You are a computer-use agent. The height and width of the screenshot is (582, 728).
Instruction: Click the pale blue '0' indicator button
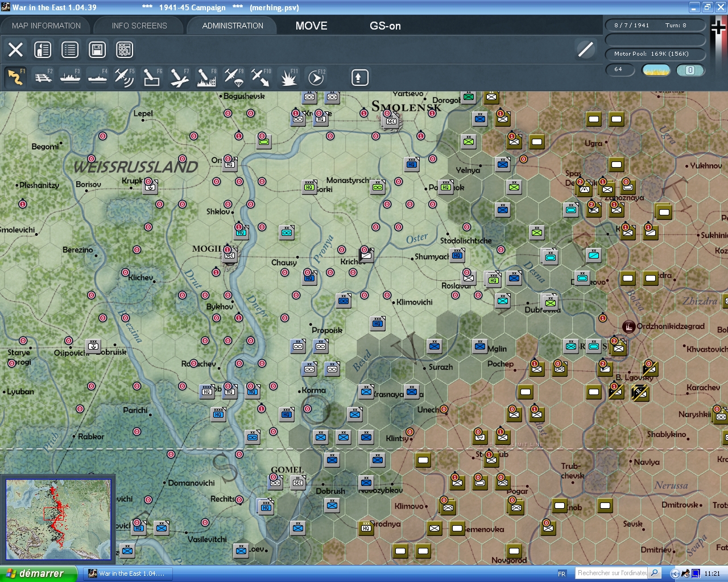(690, 70)
